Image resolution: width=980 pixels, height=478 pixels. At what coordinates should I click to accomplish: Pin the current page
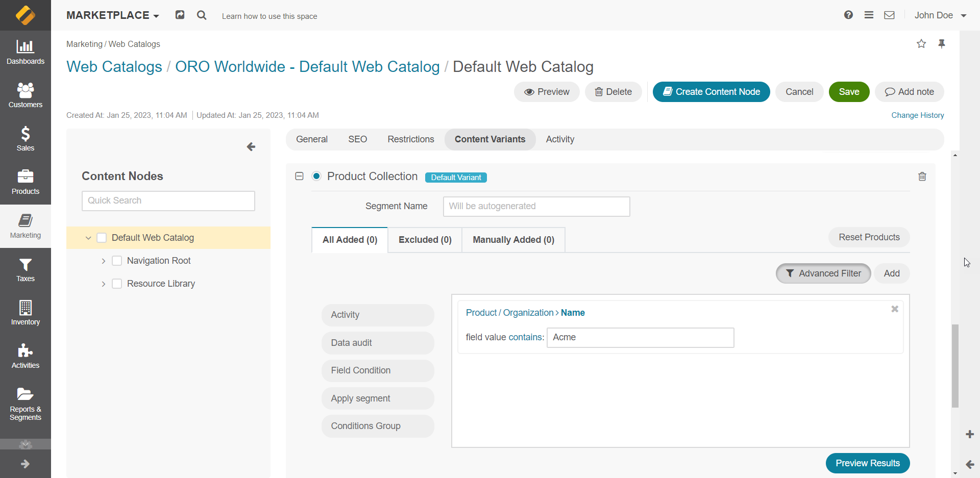click(x=942, y=44)
